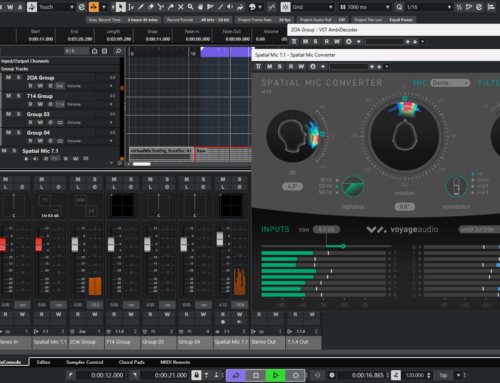This screenshot has height=383, width=500.
Task: Switch to the Editor tab
Action: click(x=43, y=362)
